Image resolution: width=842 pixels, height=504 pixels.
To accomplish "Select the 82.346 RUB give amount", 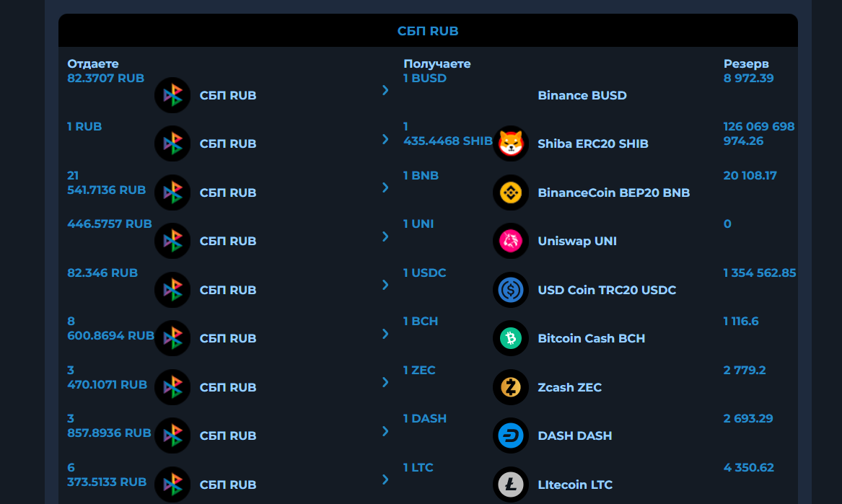I will click(x=102, y=273).
